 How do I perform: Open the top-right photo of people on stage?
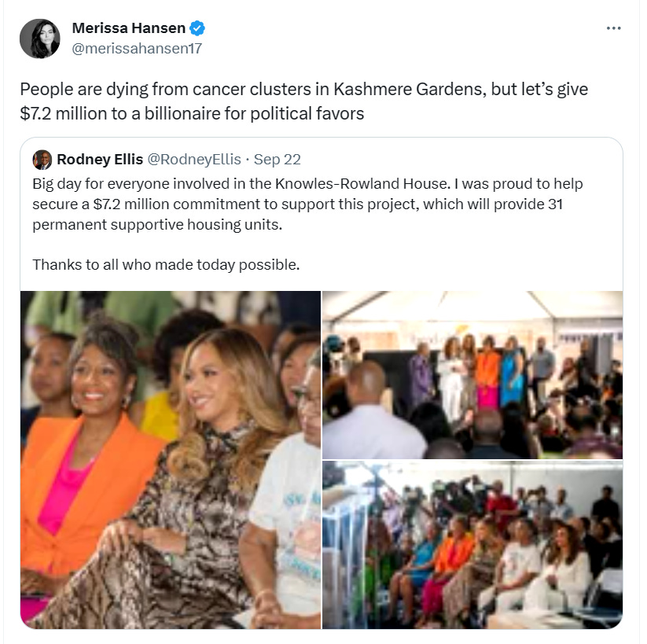click(472, 375)
